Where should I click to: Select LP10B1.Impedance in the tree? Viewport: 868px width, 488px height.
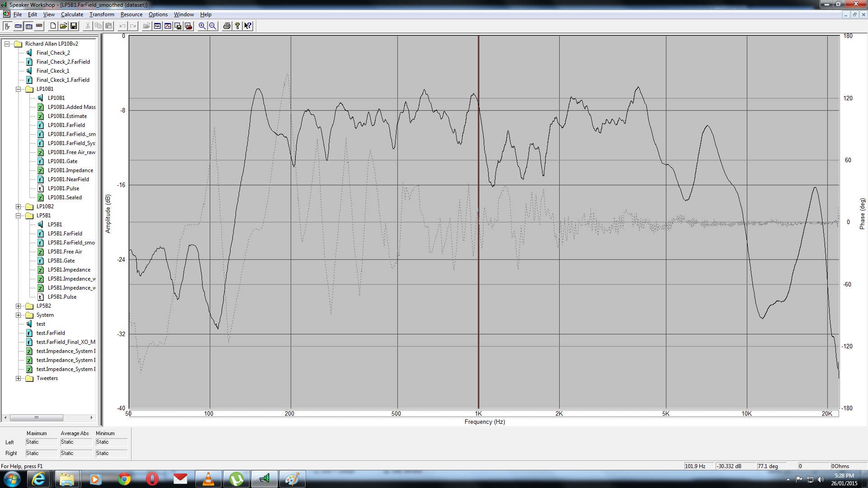pos(71,170)
